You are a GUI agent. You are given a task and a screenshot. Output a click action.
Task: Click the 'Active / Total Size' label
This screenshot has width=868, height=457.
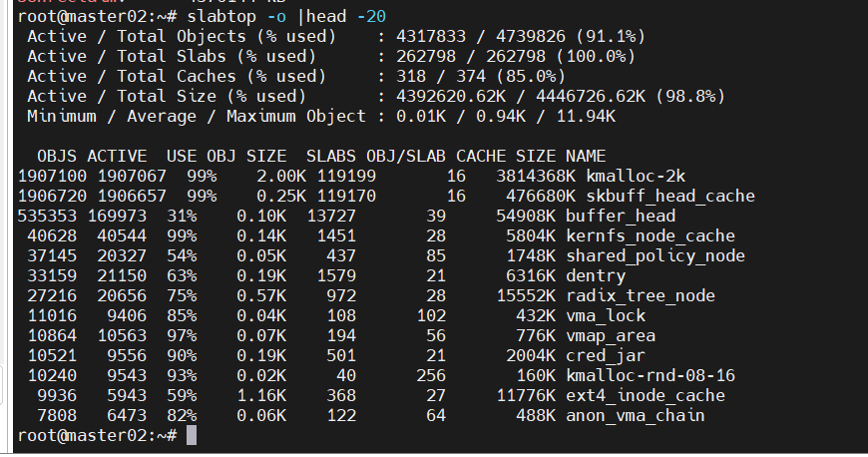click(x=122, y=97)
